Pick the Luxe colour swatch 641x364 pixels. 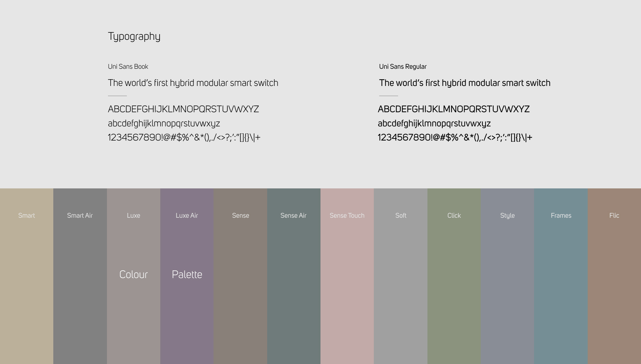click(x=134, y=303)
